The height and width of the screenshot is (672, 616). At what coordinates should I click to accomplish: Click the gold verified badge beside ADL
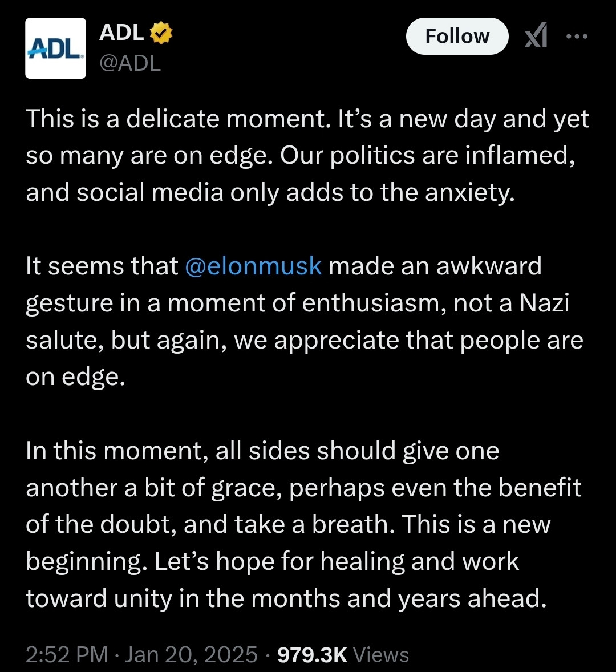click(x=161, y=33)
